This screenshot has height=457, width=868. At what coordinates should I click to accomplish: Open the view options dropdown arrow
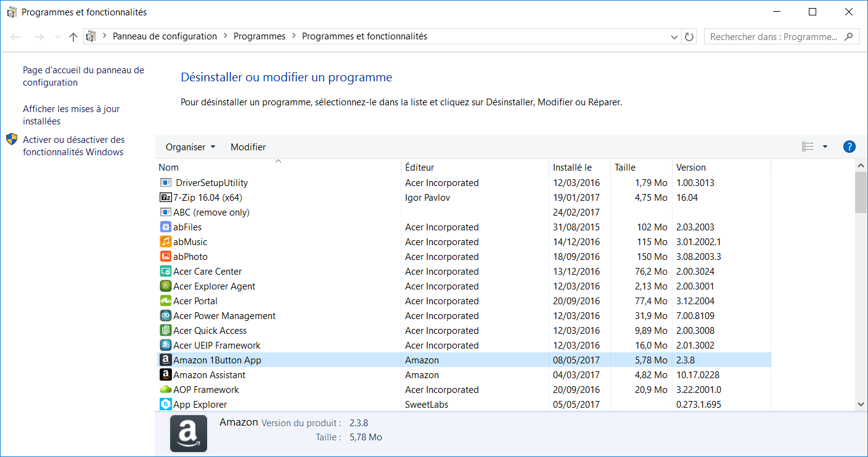click(825, 147)
